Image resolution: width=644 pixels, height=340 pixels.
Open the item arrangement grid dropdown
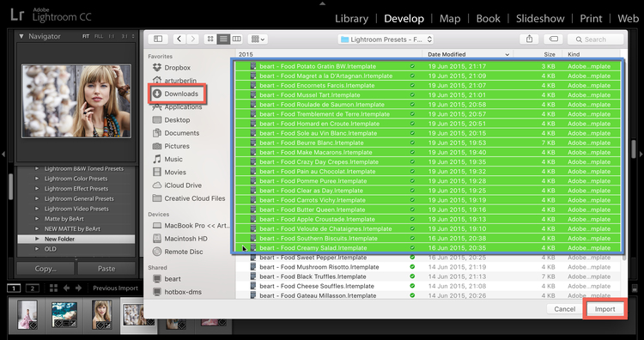[x=258, y=39]
